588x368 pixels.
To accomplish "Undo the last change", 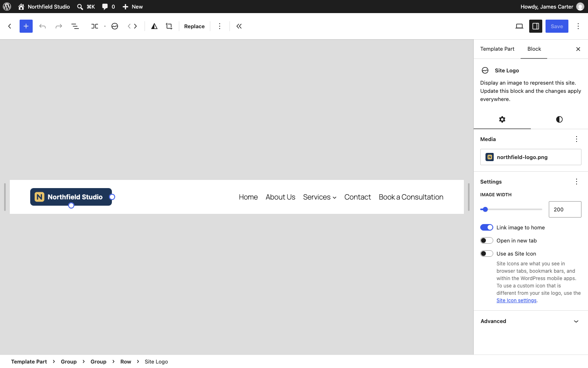I will (x=42, y=26).
